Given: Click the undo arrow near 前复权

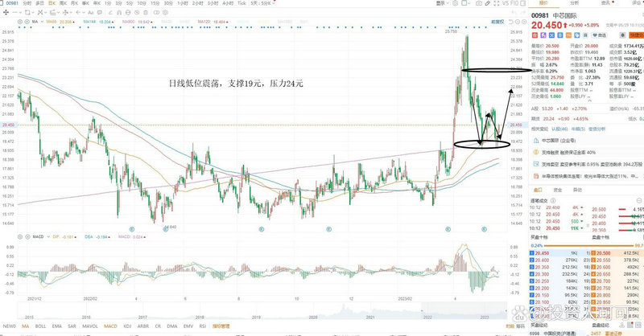Looking at the screenshot, I should click(x=510, y=22).
